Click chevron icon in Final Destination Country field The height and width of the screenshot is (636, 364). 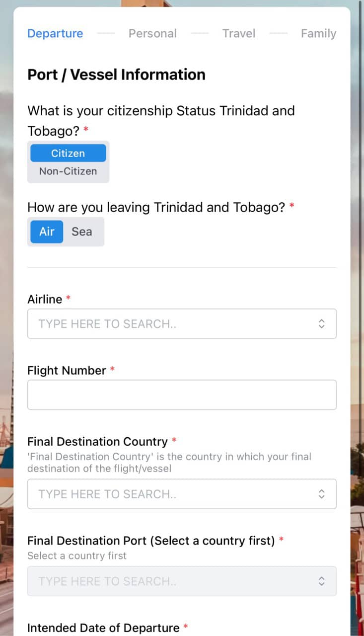[x=321, y=494]
